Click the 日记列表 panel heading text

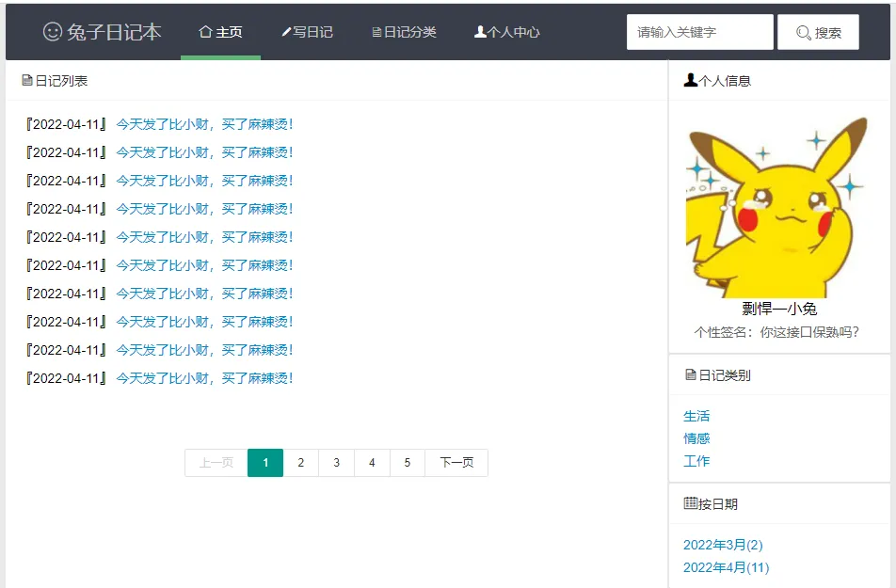click(61, 81)
